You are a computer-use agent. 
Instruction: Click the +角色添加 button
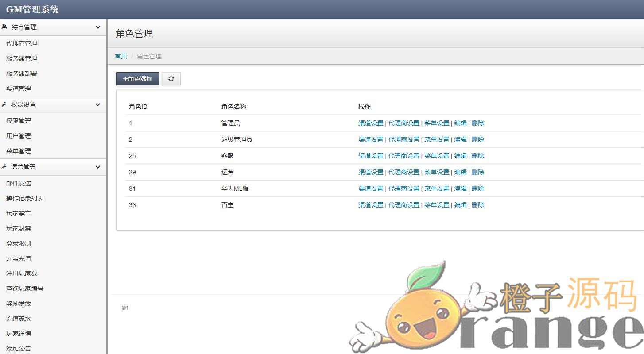point(138,79)
